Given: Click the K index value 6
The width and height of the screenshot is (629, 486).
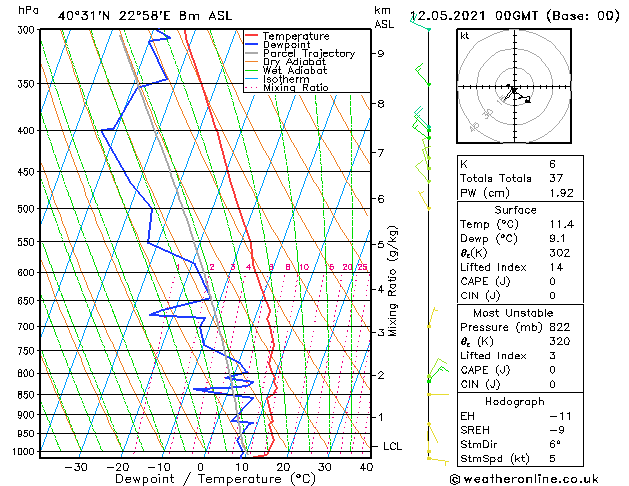Looking at the screenshot, I should (552, 164).
